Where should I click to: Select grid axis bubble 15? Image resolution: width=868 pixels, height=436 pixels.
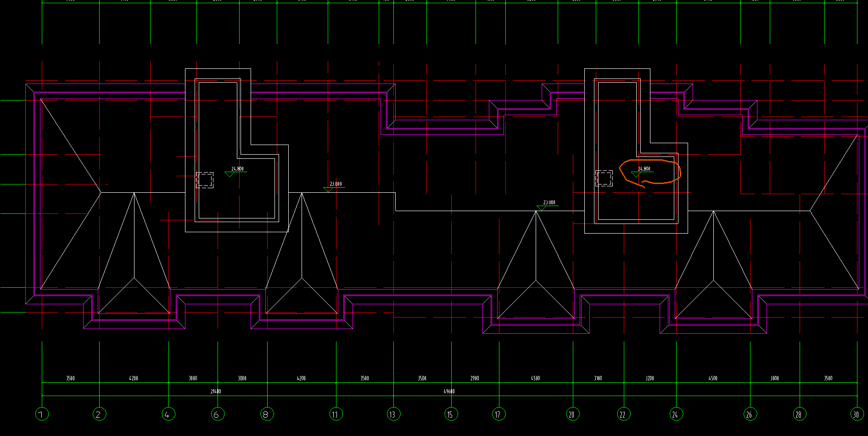point(451,414)
